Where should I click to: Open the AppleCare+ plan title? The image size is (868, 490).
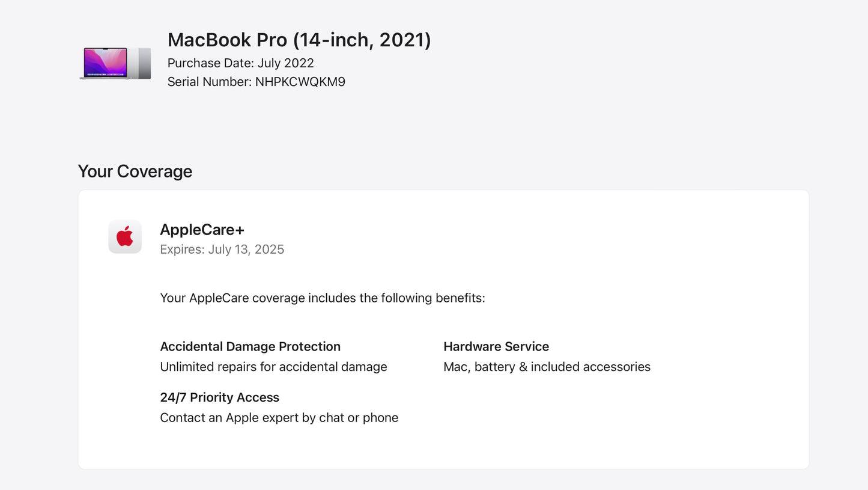pos(202,230)
